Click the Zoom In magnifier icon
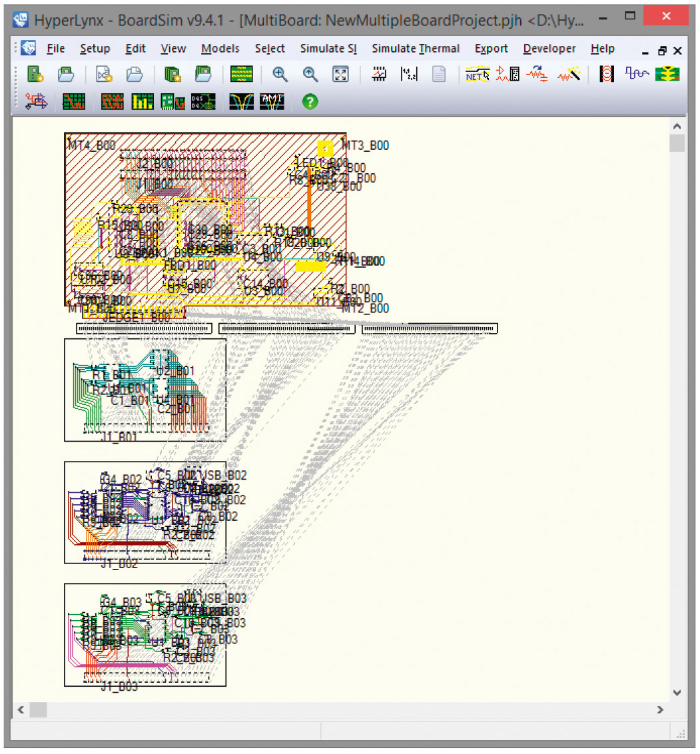The image size is (700, 754). [x=280, y=75]
